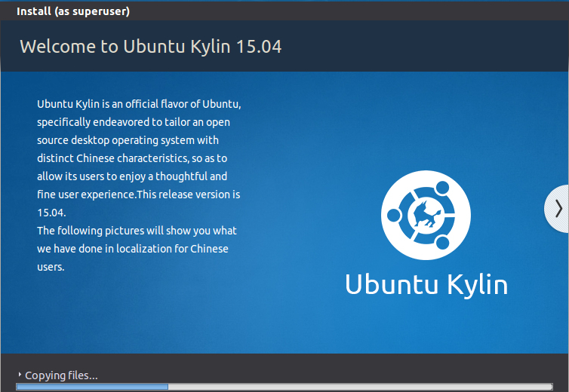Click the "Ubuntu Kylin" wordmark below the logo
This screenshot has width=569, height=392.
pyautogui.click(x=426, y=285)
